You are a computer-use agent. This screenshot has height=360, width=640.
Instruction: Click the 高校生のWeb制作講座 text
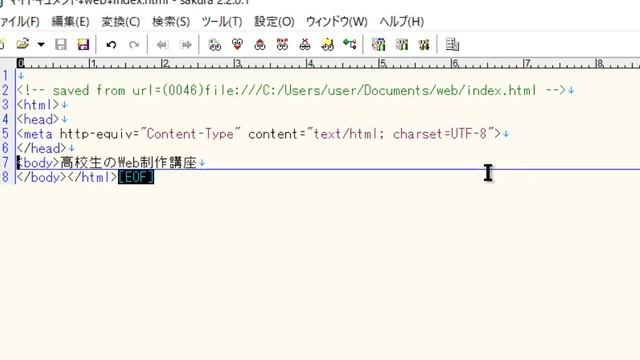click(x=129, y=162)
